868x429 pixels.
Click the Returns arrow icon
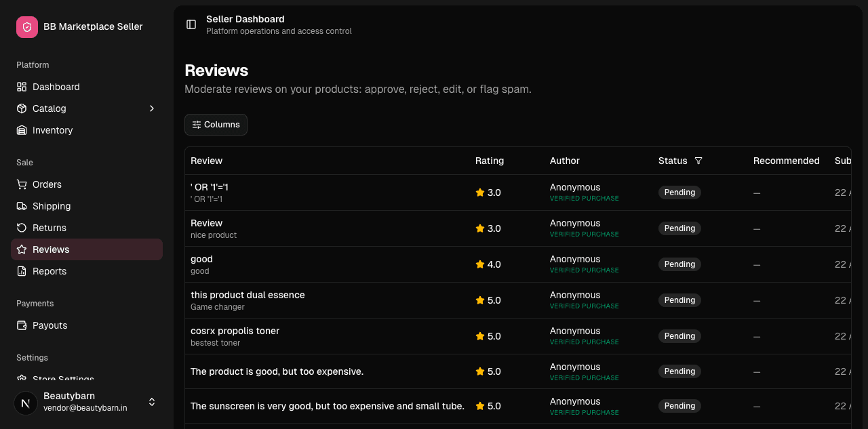coord(22,228)
